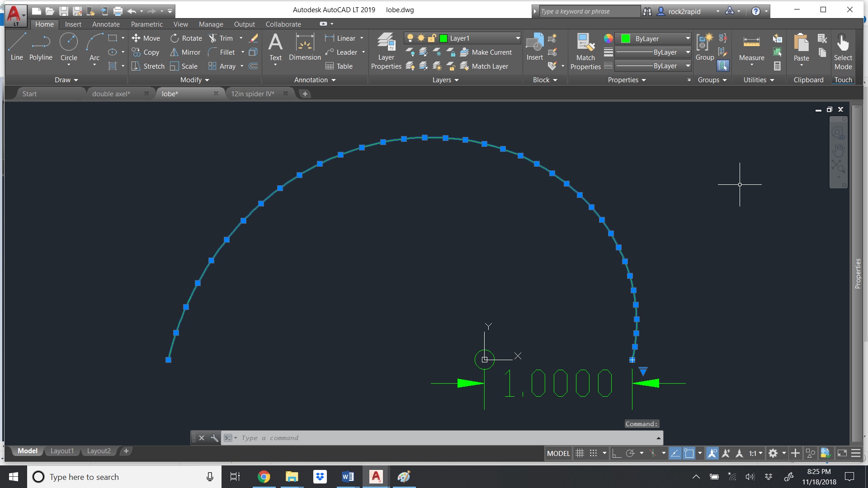Click the Copy tool
The height and width of the screenshot is (488, 868).
145,52
